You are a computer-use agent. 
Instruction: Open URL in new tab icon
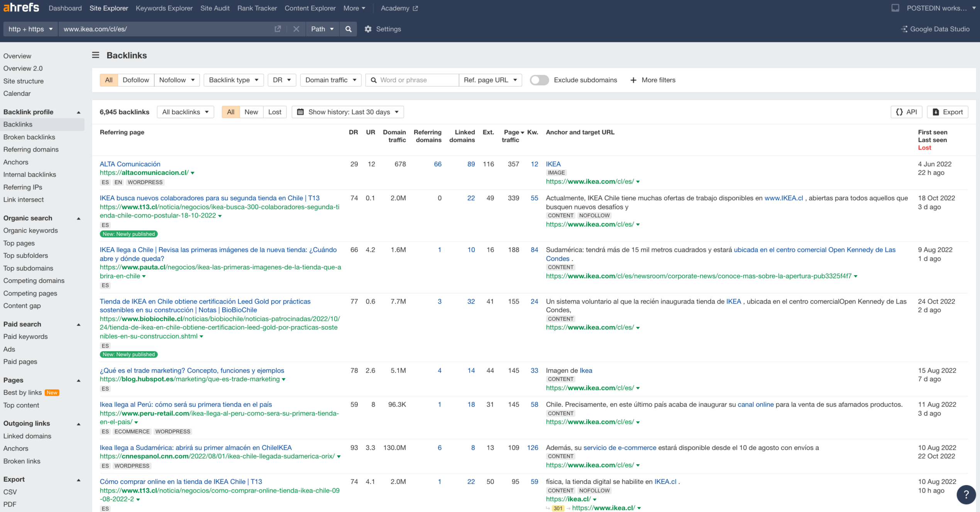(x=278, y=29)
